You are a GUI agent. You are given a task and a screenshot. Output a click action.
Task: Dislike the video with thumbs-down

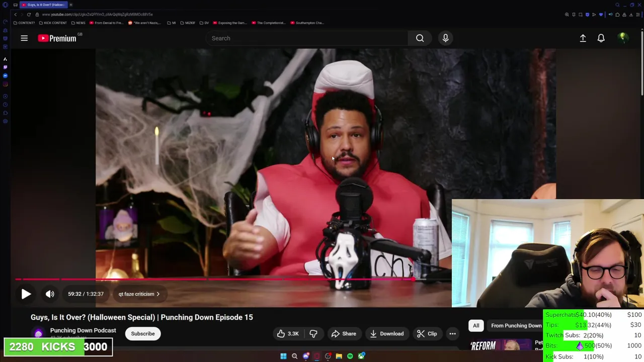313,334
